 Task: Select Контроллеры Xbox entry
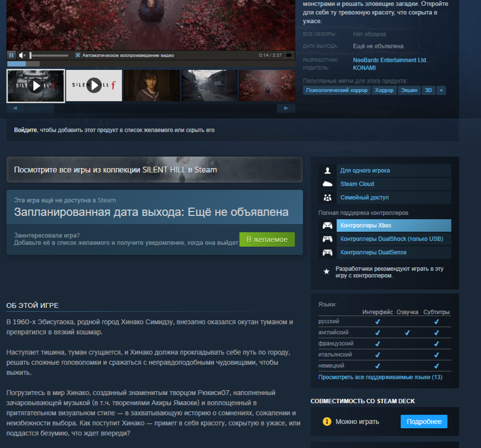(x=393, y=225)
